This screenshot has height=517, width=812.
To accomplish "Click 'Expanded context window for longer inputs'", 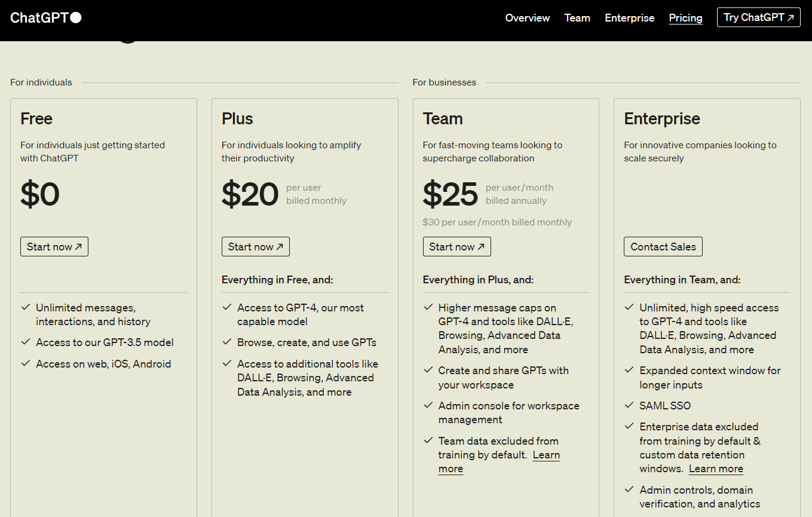I will coord(710,377).
